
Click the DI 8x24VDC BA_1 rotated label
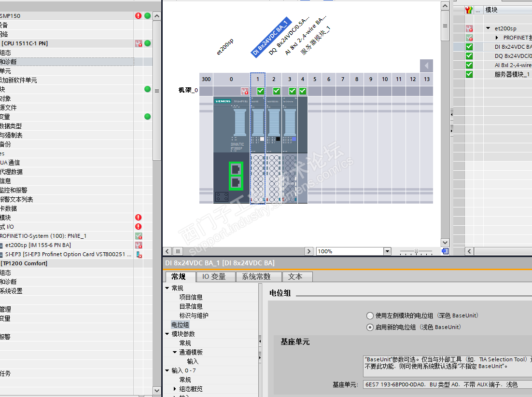point(271,37)
